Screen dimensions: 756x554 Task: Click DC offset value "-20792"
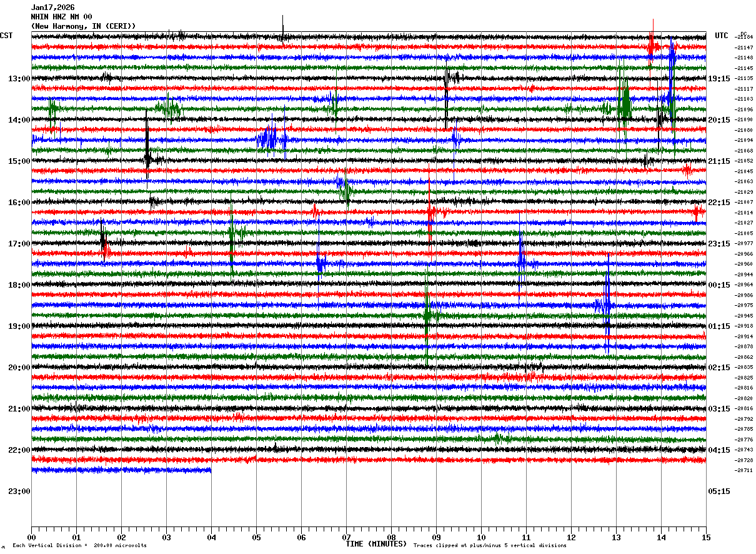coord(744,420)
